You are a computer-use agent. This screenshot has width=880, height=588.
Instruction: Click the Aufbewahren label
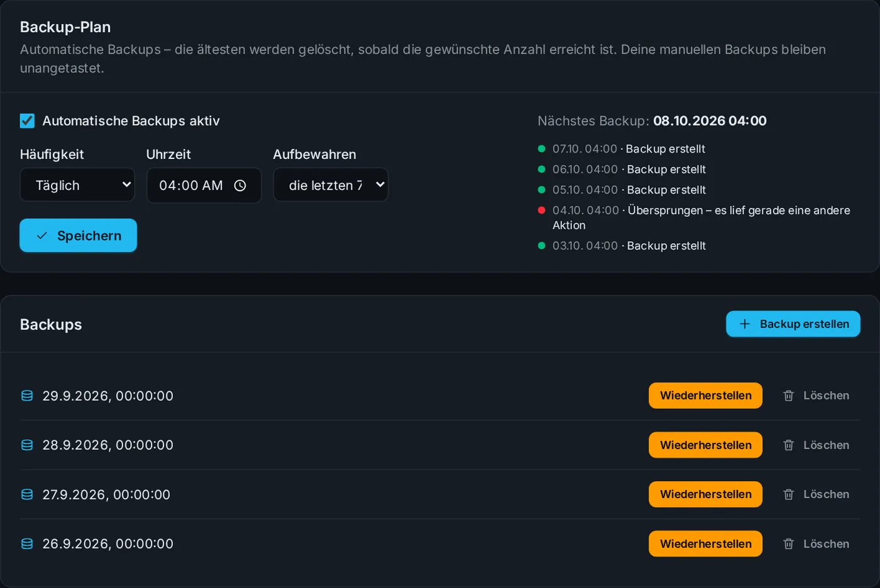(x=314, y=155)
